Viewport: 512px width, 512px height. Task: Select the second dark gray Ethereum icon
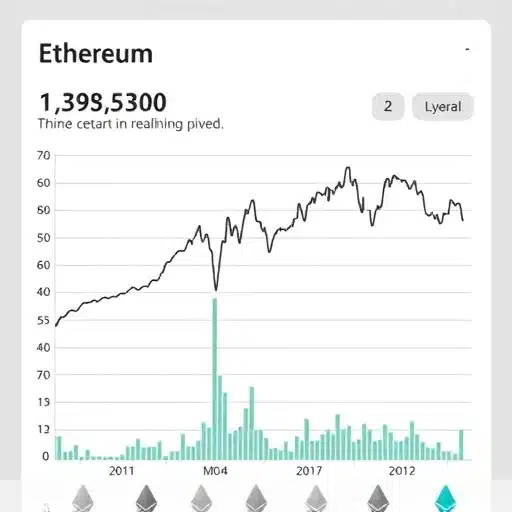146,499
